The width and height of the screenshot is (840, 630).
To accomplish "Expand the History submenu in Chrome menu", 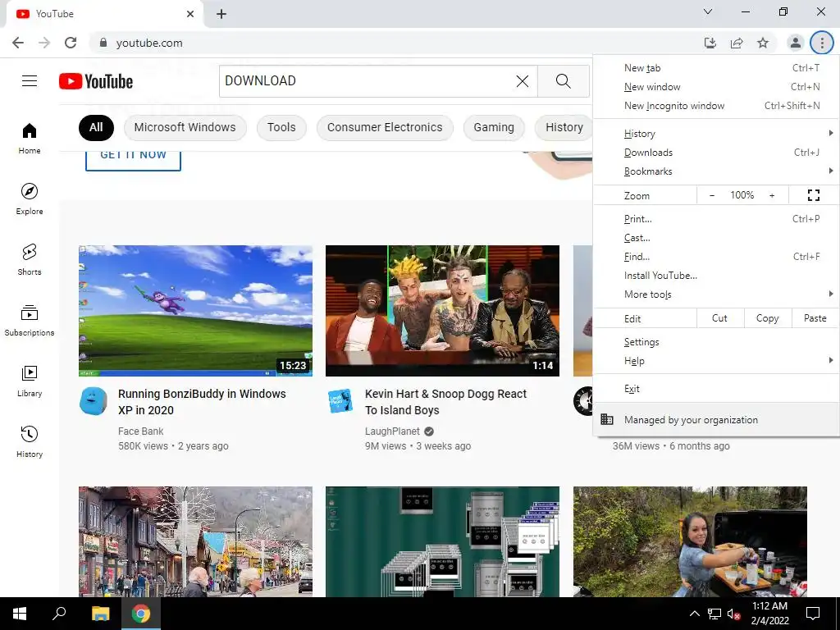I will click(716, 134).
